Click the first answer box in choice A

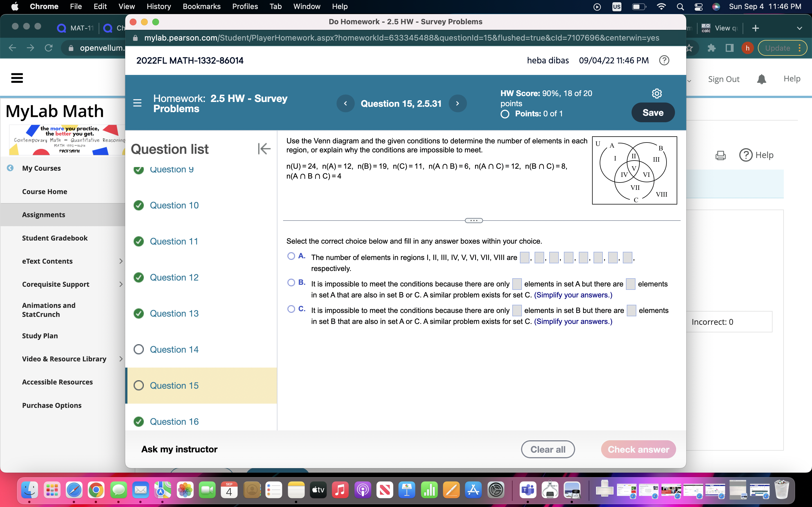coord(524,257)
